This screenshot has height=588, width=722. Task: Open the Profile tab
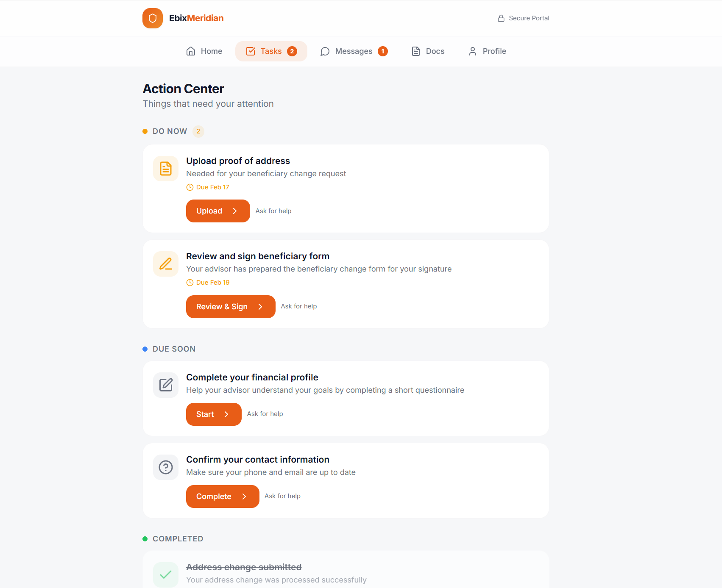[x=488, y=51]
